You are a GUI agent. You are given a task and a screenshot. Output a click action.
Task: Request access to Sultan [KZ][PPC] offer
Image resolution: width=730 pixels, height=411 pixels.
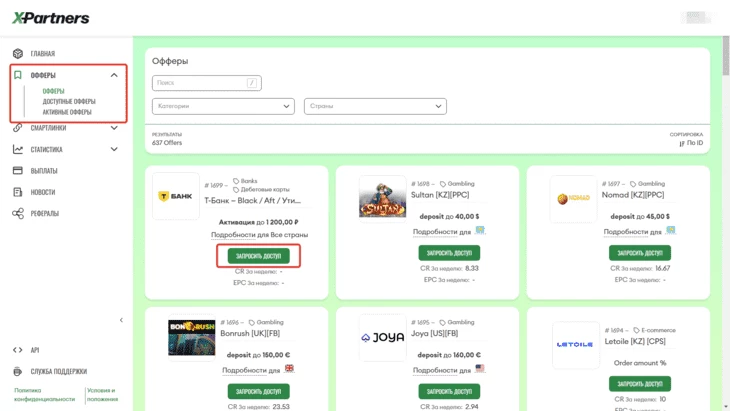pos(449,253)
